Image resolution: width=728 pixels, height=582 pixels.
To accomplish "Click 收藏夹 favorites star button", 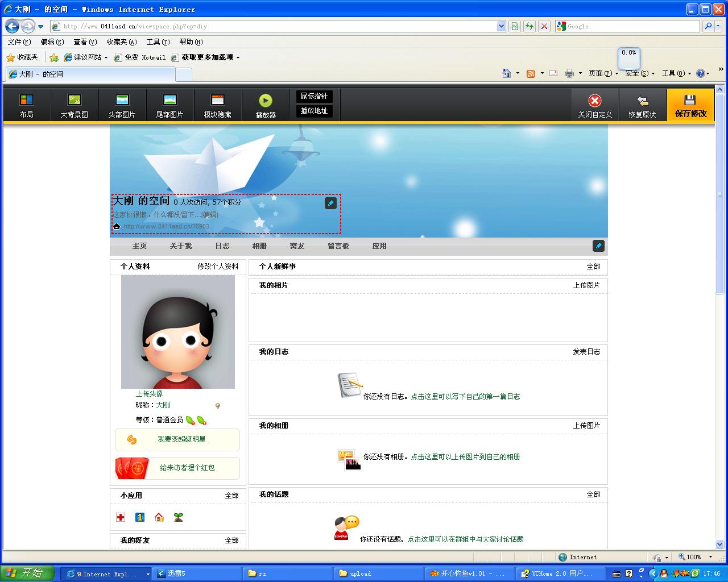I will 22,57.
